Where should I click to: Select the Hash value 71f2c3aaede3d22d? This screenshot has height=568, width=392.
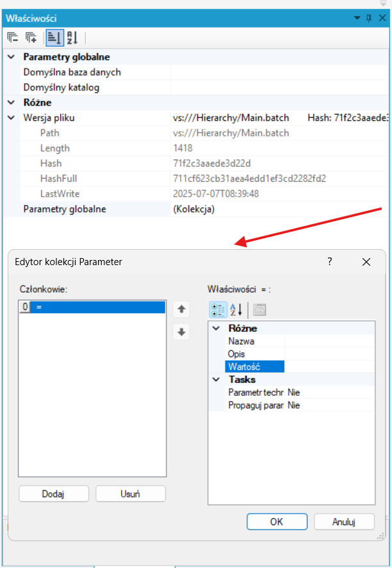tap(212, 163)
